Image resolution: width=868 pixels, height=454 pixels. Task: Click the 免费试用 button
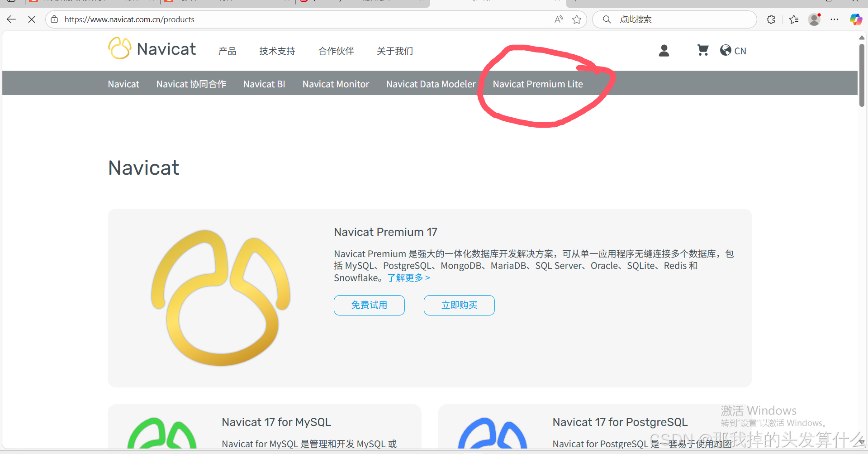point(369,305)
